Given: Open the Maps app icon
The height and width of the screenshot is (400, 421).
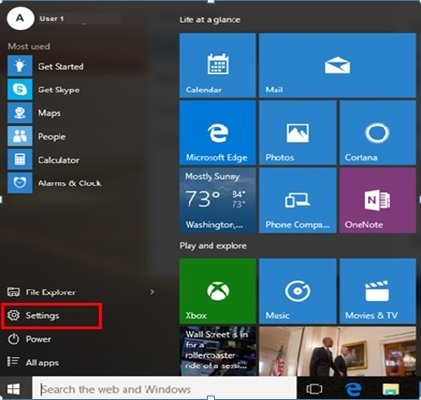Looking at the screenshot, I should coord(20,113).
